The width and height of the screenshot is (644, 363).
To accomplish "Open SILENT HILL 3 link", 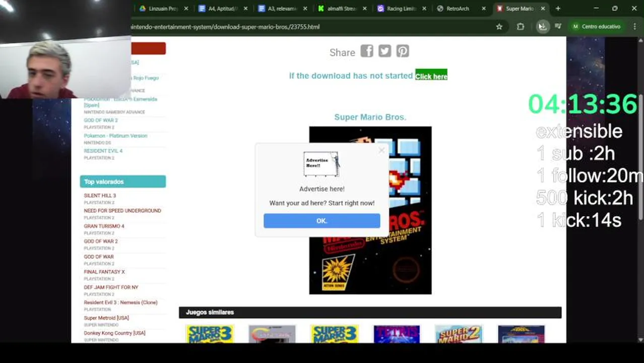I will 100,196.
